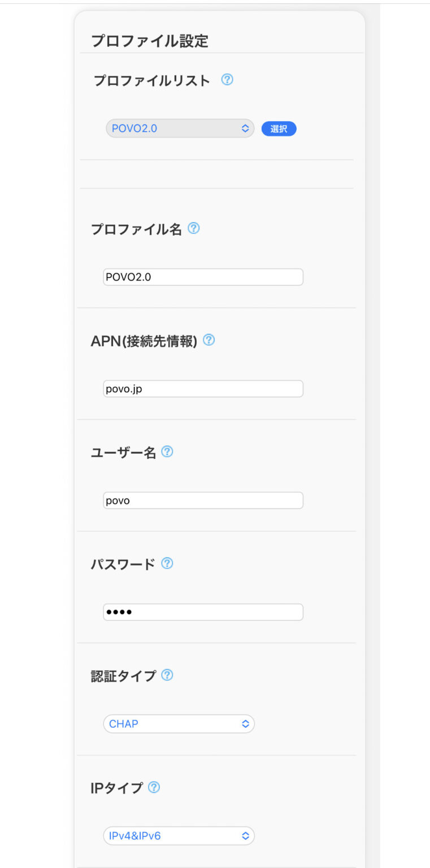Expand the CHAP authentication type dropdown

point(179,724)
